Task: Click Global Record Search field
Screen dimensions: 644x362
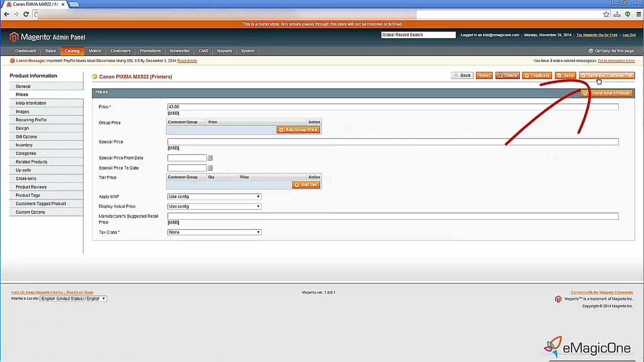Action: click(418, 35)
